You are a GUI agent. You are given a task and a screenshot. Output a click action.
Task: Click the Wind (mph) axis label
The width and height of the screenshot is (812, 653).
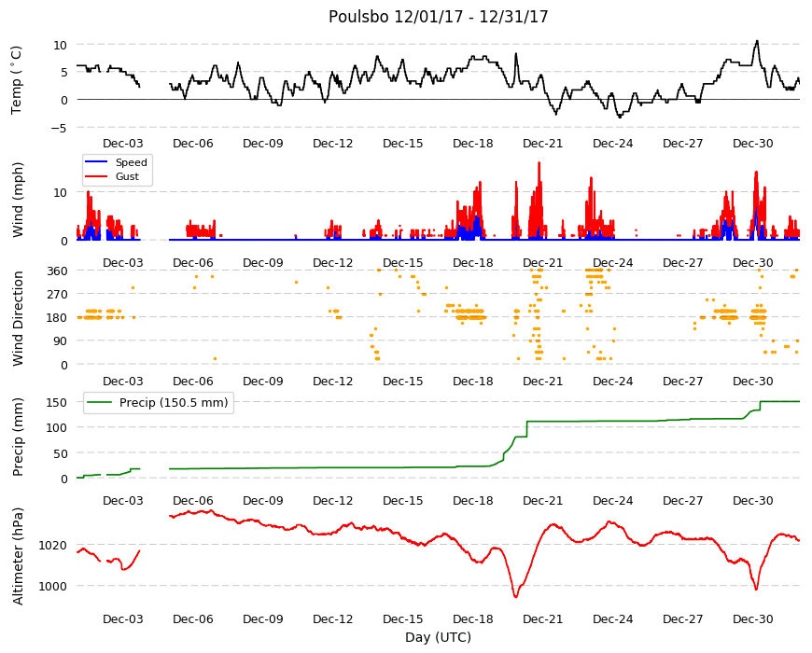[x=18, y=200]
